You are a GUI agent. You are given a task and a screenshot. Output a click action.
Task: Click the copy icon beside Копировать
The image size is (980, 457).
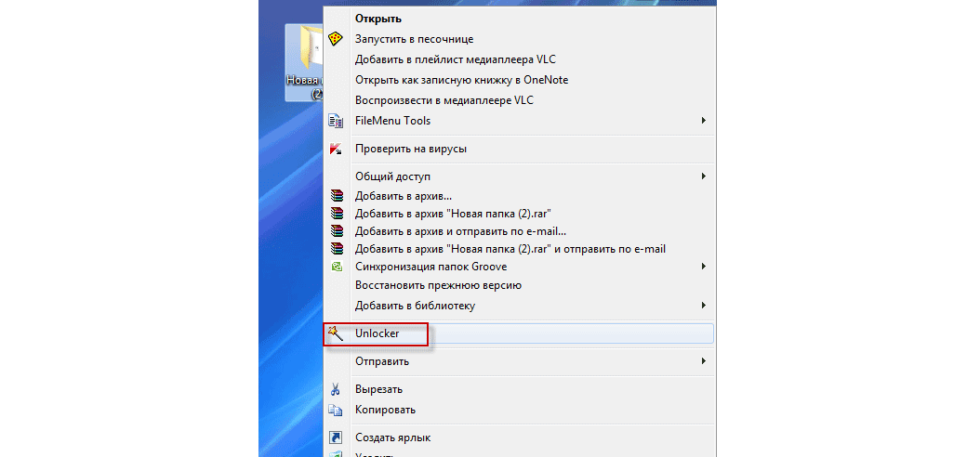[x=337, y=410]
